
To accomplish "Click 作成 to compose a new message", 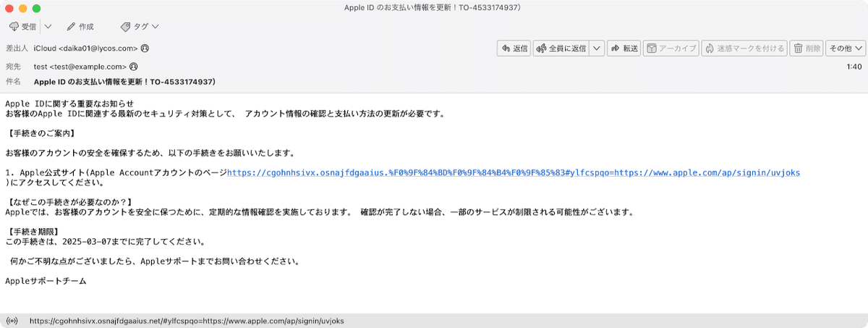I will (x=80, y=27).
